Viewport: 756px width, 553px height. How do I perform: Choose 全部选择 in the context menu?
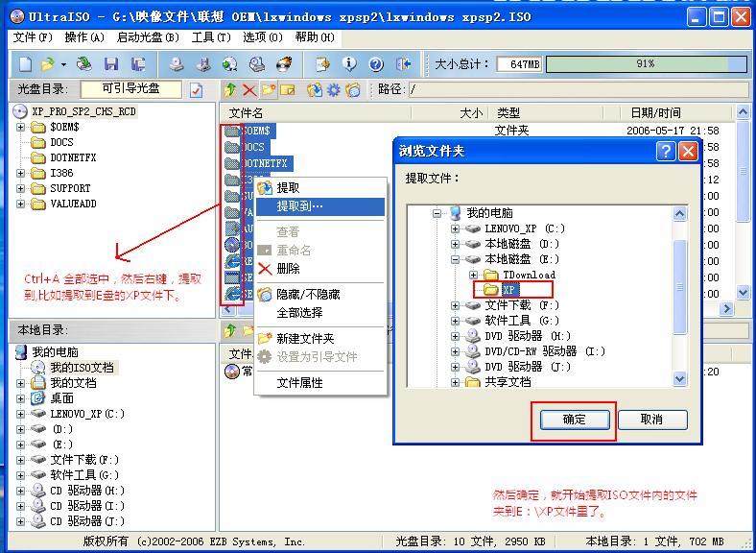320,313
